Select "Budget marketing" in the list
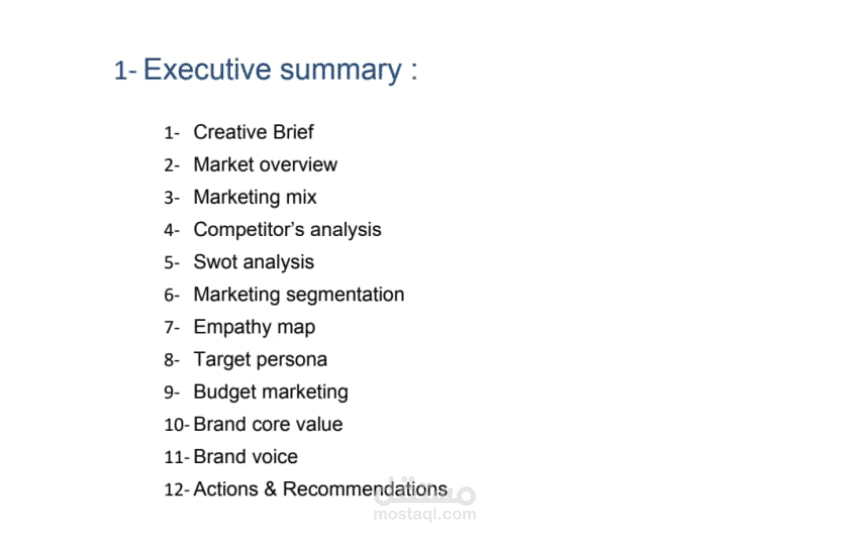The height and width of the screenshot is (534, 851). pyautogui.click(x=271, y=392)
